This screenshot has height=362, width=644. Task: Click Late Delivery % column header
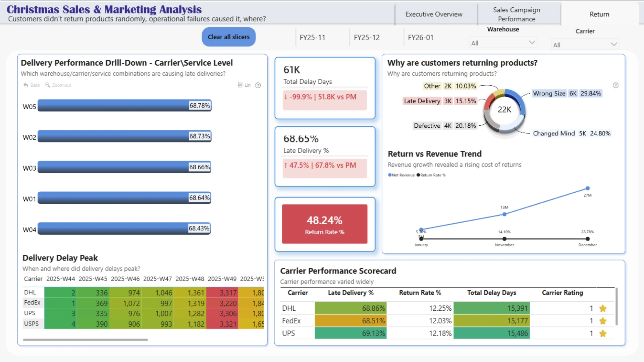[x=351, y=293]
